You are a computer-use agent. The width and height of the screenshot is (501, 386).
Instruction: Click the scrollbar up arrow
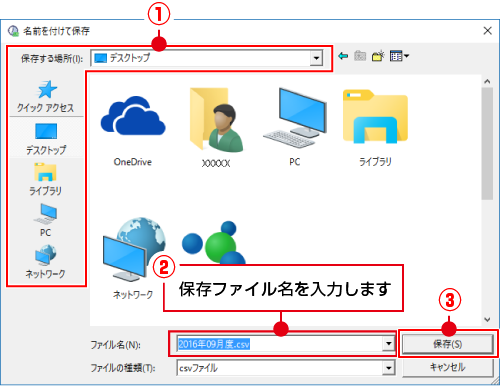487,81
